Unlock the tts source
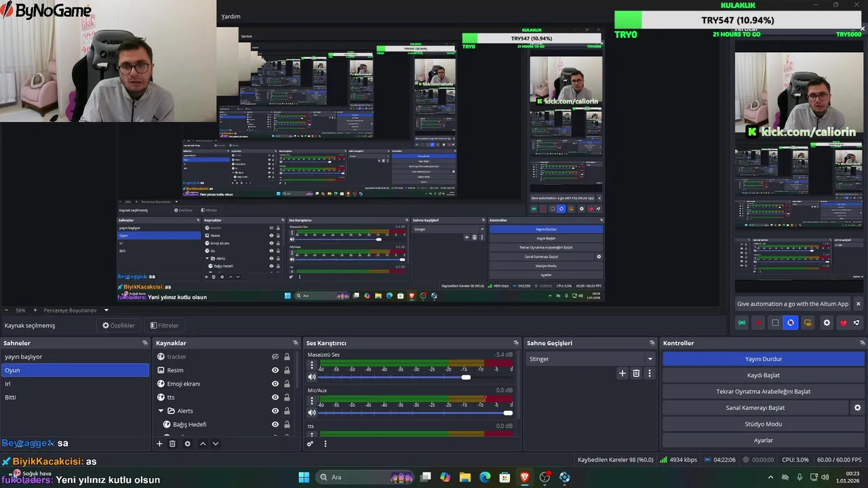 [287, 397]
